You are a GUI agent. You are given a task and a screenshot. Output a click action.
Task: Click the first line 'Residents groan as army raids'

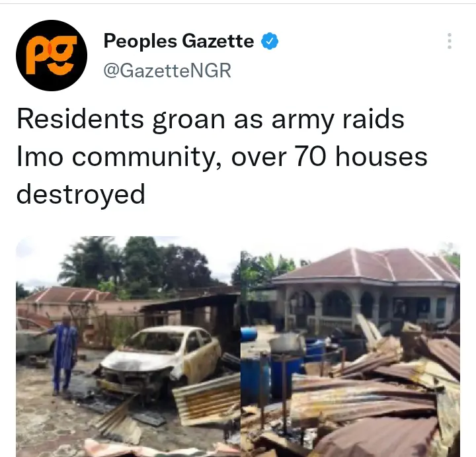coord(211,119)
